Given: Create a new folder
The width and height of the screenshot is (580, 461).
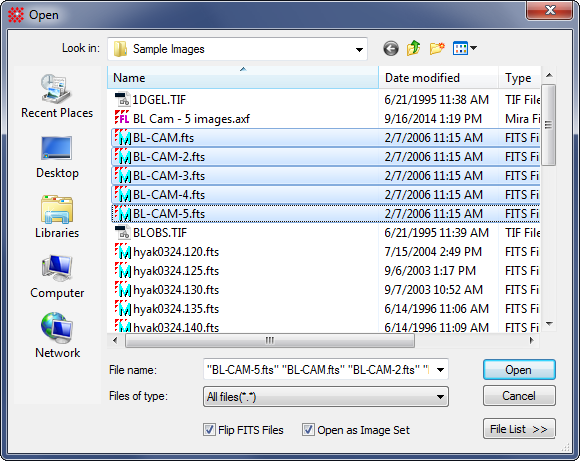Looking at the screenshot, I should (437, 48).
